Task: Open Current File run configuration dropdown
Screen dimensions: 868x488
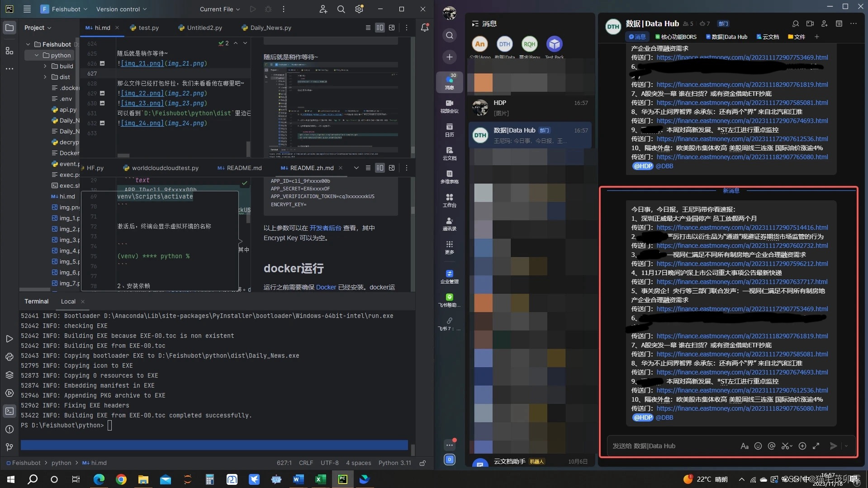Action: (220, 9)
